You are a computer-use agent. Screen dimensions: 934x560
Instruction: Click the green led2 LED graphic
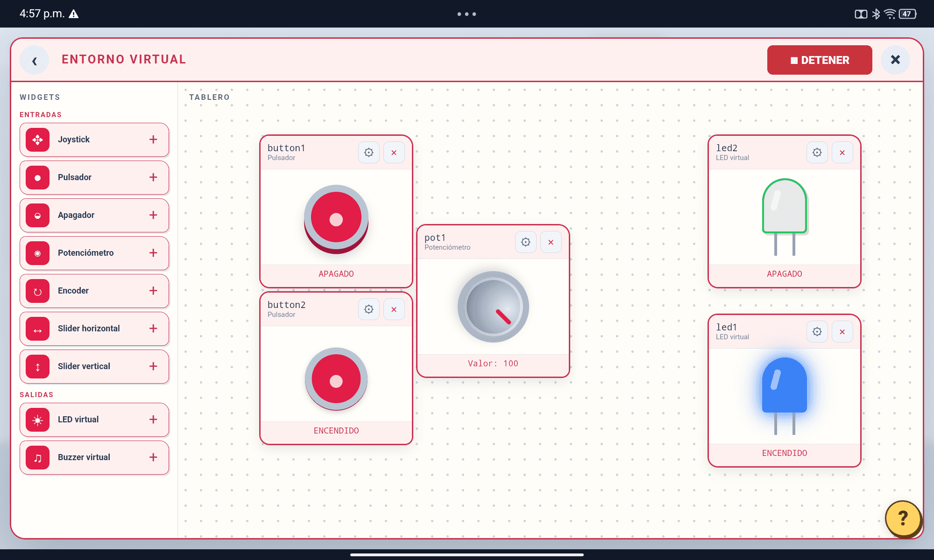(x=785, y=217)
